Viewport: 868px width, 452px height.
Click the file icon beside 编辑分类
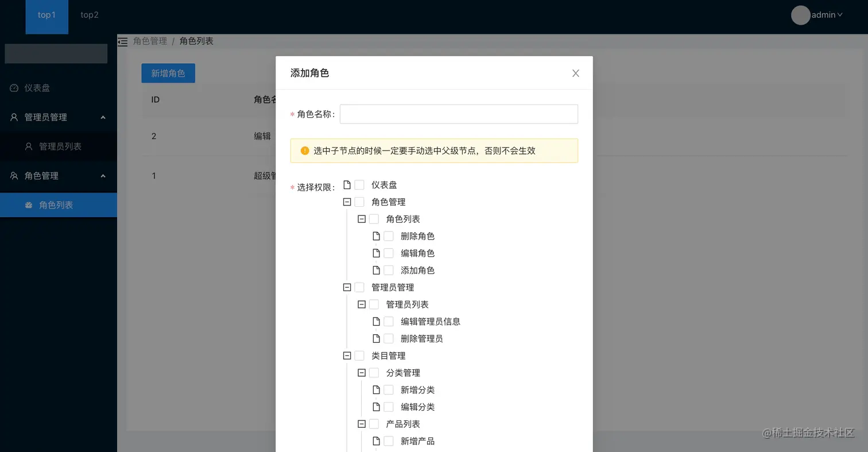(376, 407)
